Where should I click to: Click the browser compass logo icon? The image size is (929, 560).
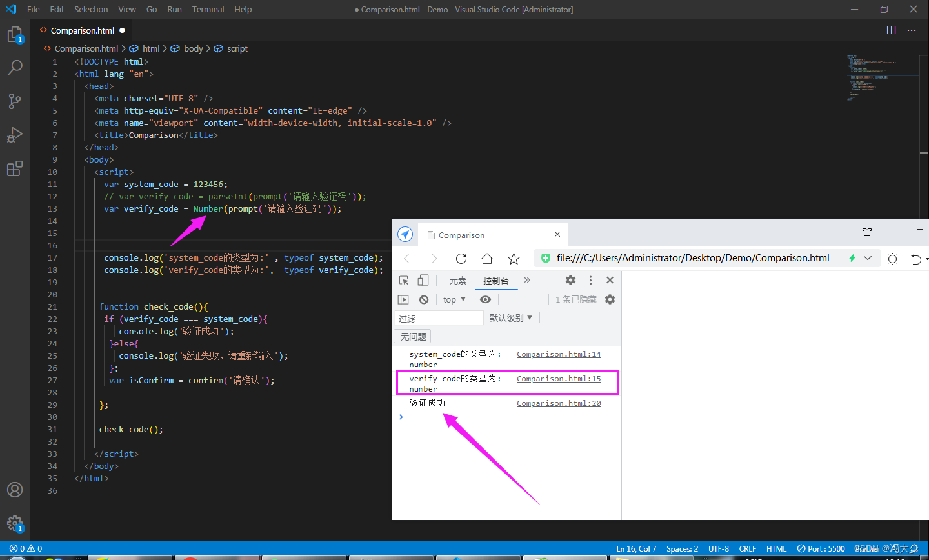(x=405, y=234)
